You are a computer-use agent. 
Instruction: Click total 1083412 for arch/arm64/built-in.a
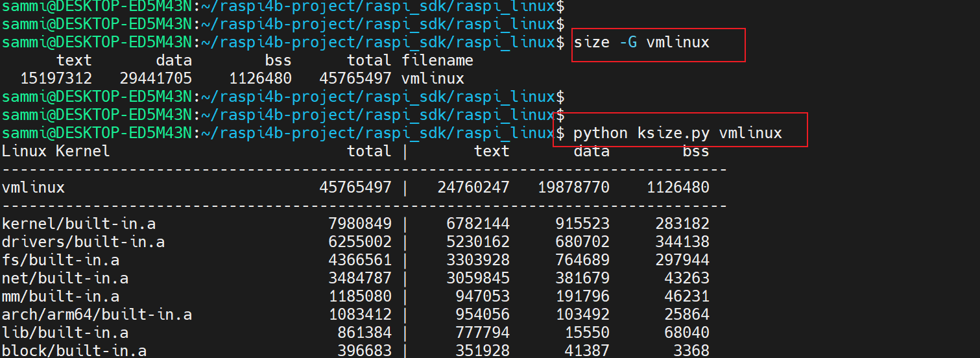click(361, 315)
